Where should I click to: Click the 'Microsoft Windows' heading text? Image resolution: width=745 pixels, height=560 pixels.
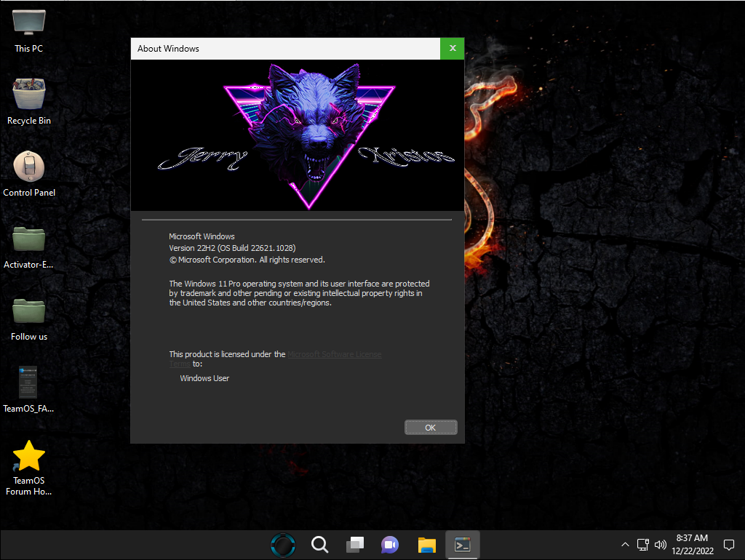(202, 236)
